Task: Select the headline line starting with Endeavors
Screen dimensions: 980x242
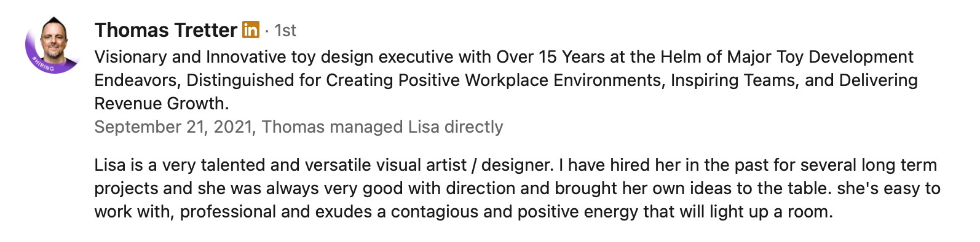Action: [x=506, y=80]
